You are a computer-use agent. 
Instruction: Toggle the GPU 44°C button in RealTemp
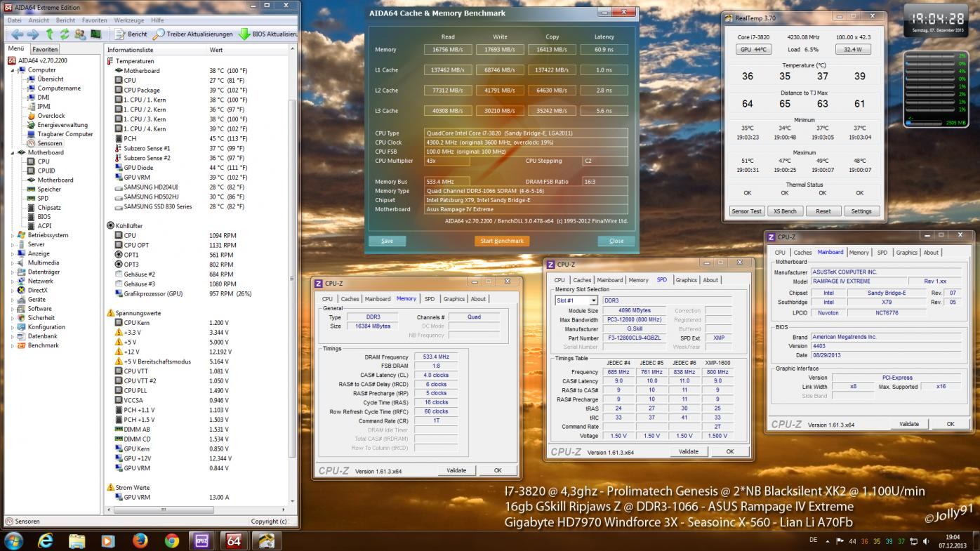point(754,49)
